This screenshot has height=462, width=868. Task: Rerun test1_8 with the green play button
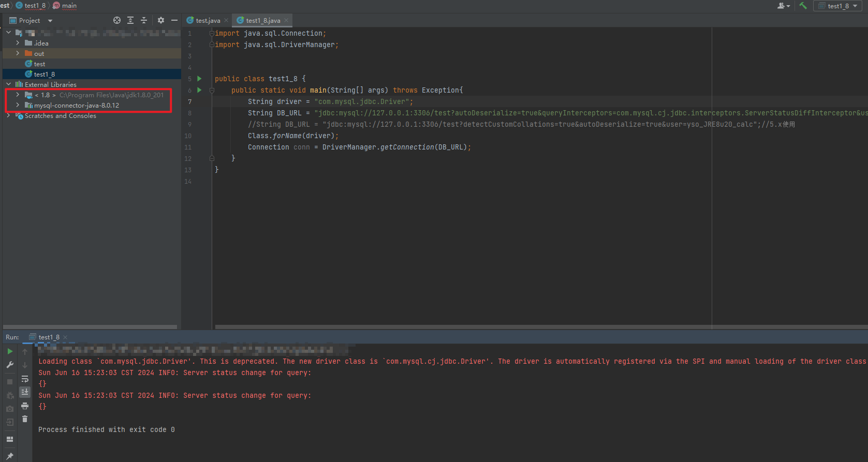[10, 351]
